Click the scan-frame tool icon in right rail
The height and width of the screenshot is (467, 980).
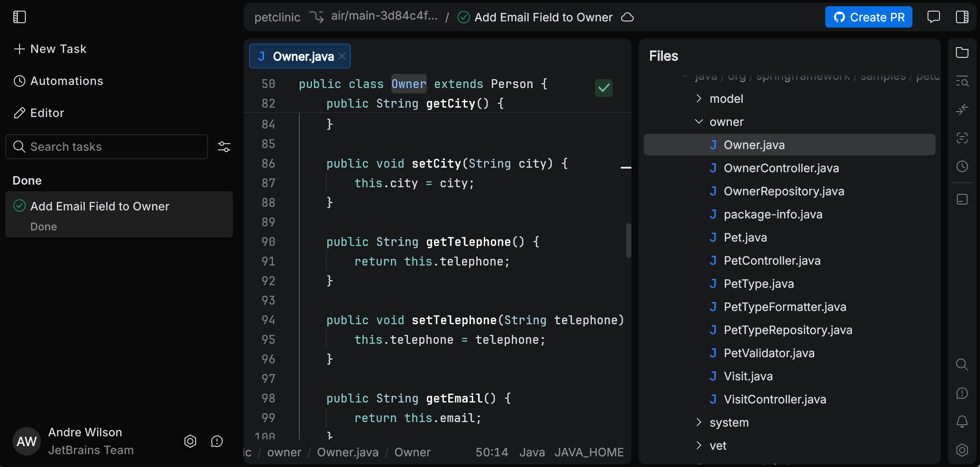pos(962,138)
